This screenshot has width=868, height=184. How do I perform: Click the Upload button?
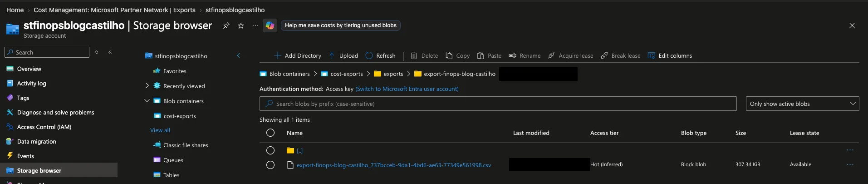click(x=343, y=55)
